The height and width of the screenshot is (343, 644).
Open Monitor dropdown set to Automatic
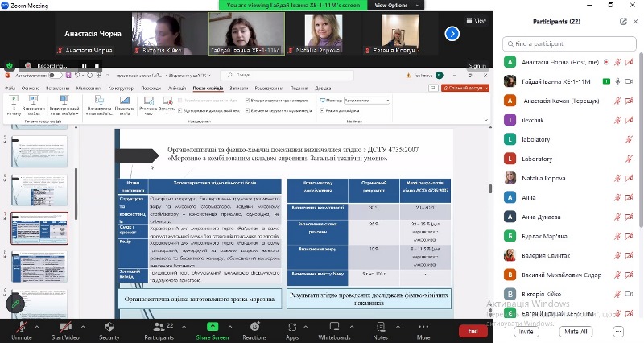(x=367, y=100)
